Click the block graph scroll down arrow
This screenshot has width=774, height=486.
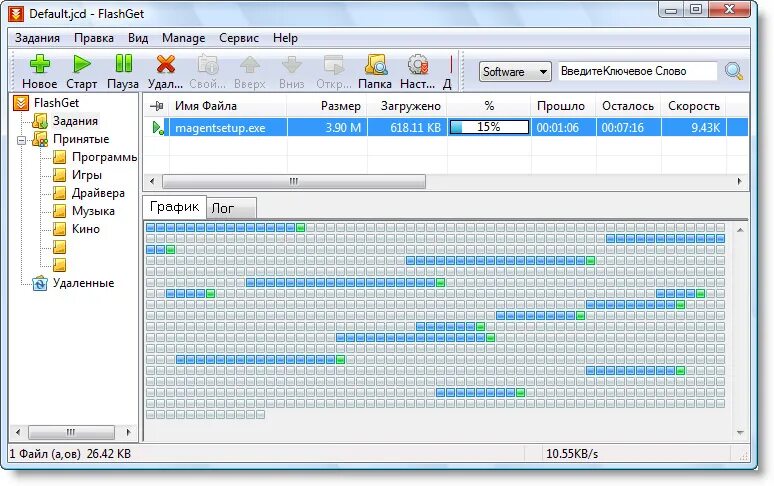[x=740, y=433]
